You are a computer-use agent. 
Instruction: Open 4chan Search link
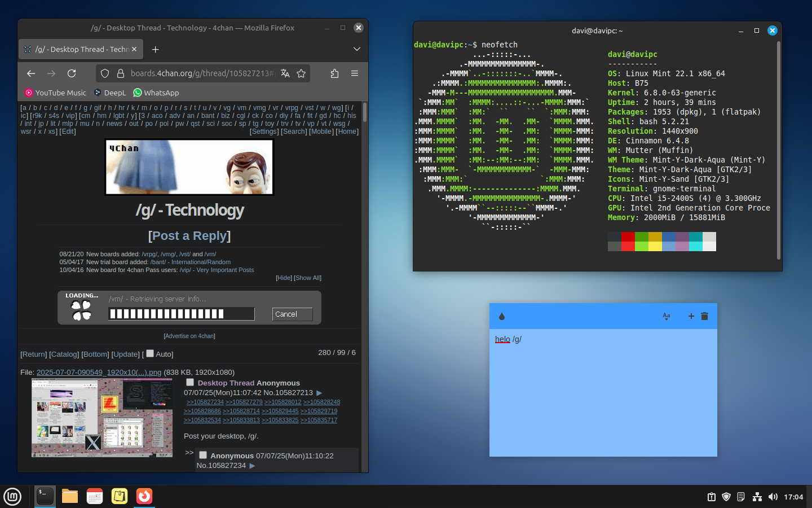[x=294, y=132]
